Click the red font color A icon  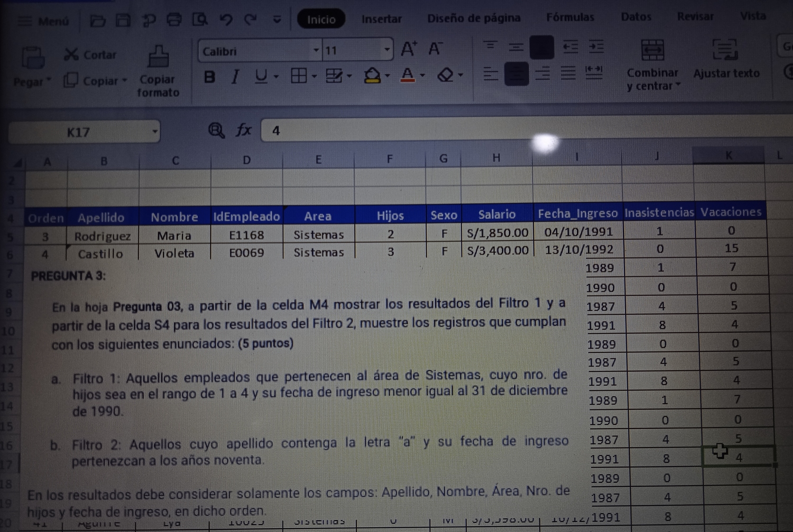(407, 75)
